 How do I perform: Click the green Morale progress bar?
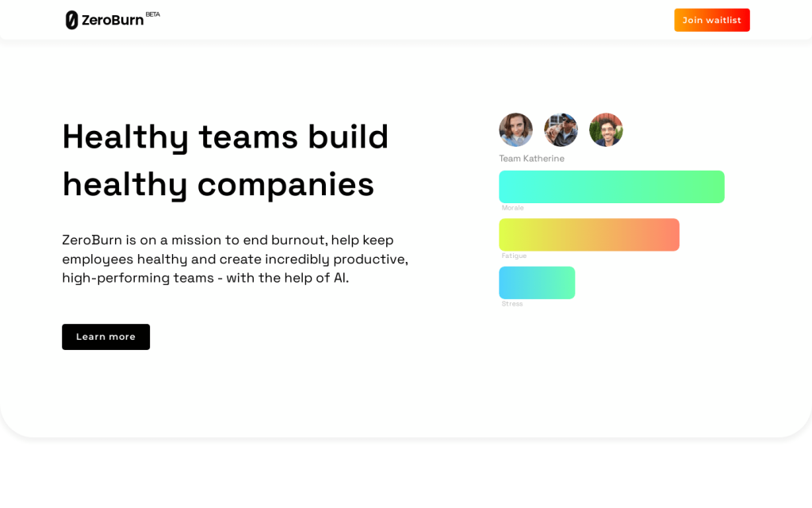(x=611, y=187)
